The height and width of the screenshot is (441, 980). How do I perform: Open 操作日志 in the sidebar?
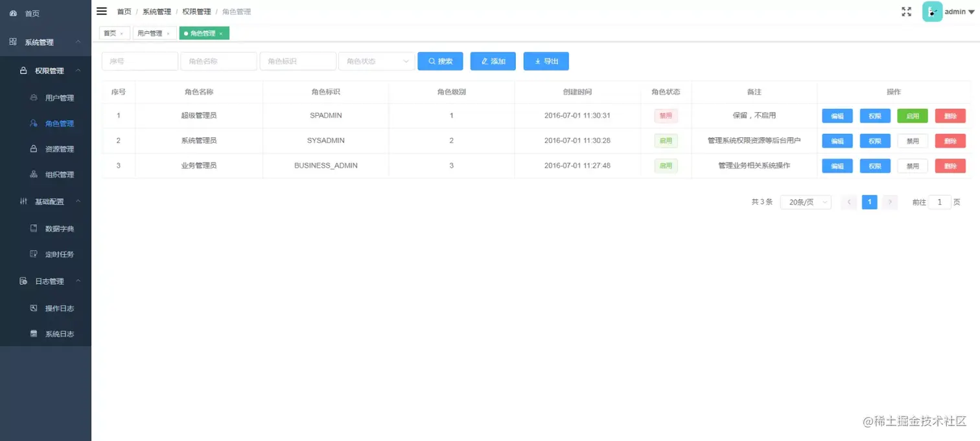(45, 308)
